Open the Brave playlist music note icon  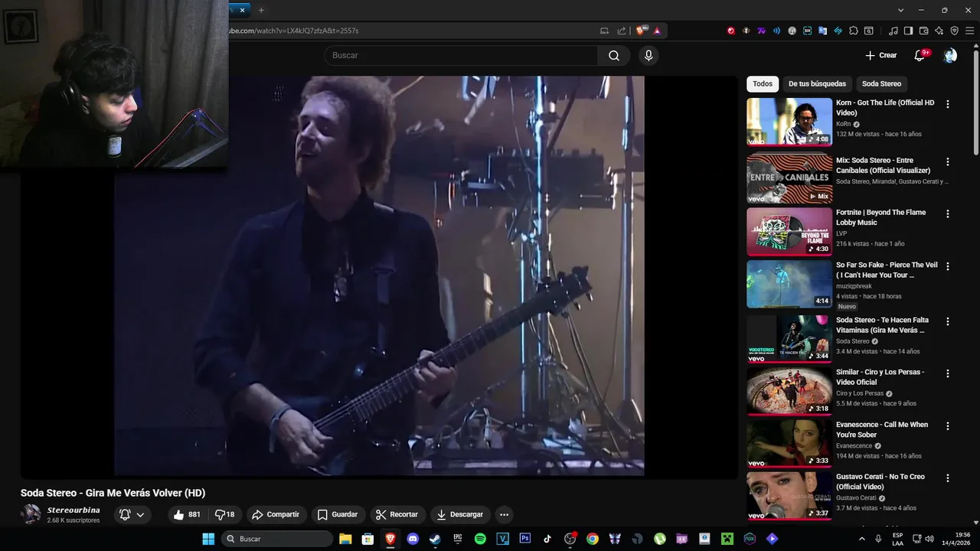[893, 31]
